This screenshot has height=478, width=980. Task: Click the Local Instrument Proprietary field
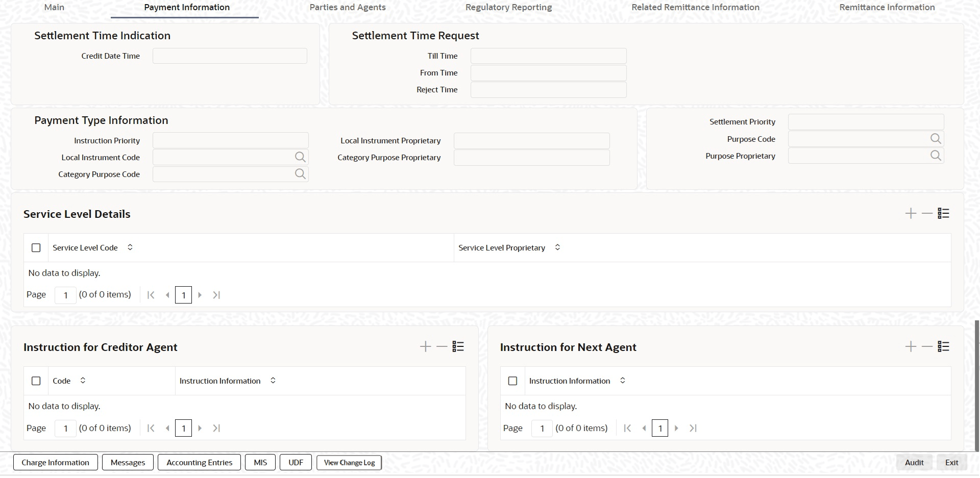[532, 141]
